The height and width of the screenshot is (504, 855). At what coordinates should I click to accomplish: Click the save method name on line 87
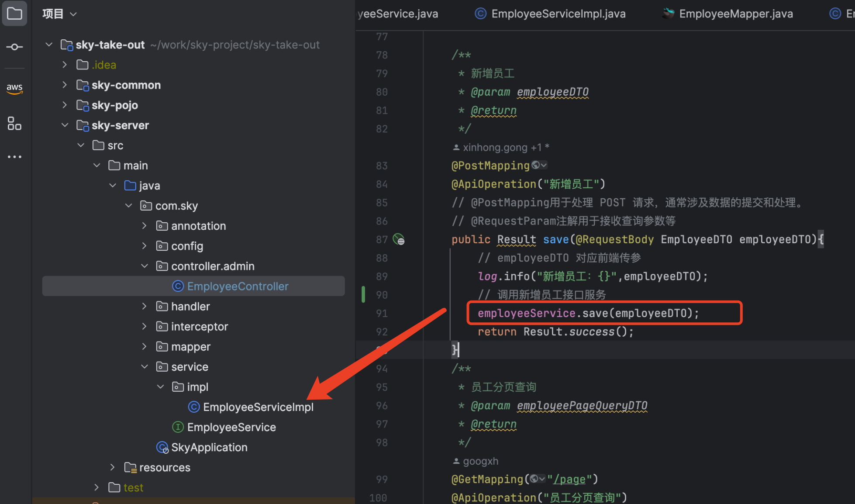click(556, 239)
